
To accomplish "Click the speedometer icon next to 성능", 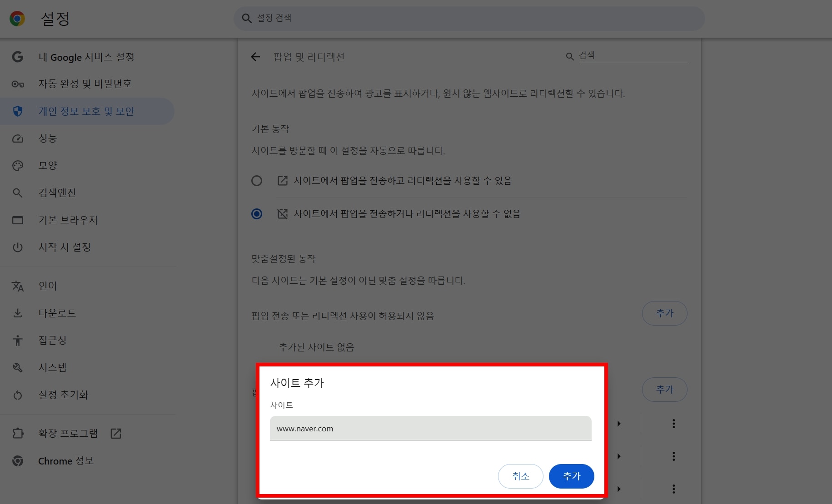I will (18, 138).
